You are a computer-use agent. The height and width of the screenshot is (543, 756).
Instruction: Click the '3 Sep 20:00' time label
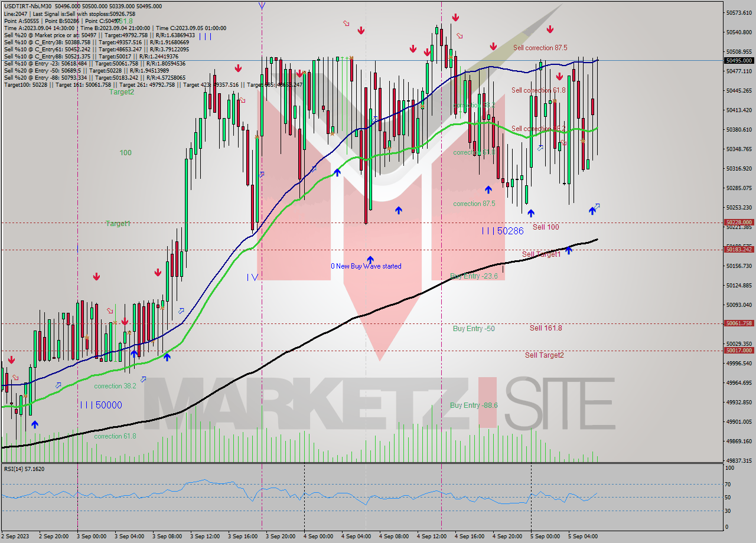(281, 537)
